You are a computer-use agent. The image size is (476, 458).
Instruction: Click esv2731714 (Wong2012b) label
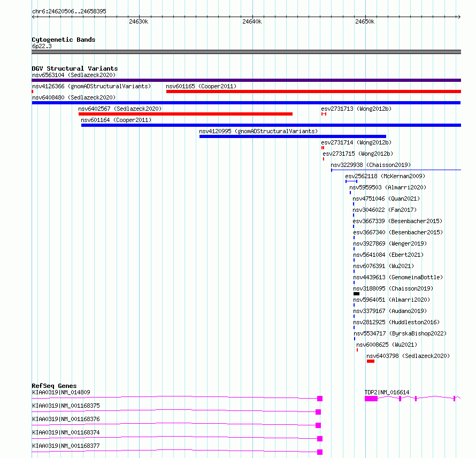coord(356,142)
